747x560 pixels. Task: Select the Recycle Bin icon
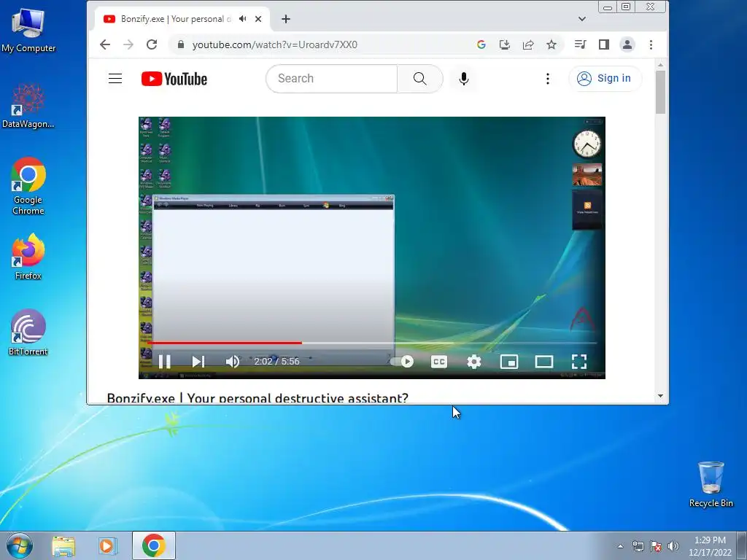point(711,484)
